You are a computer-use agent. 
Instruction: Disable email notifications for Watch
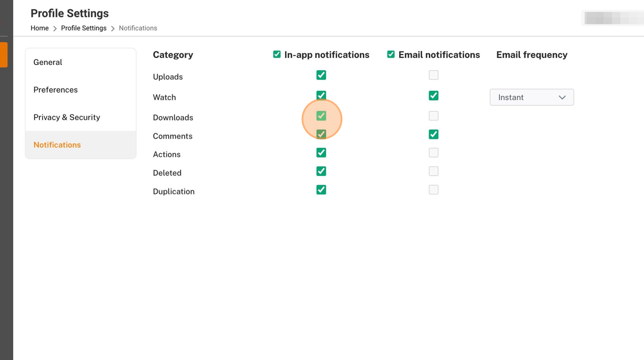(x=434, y=95)
